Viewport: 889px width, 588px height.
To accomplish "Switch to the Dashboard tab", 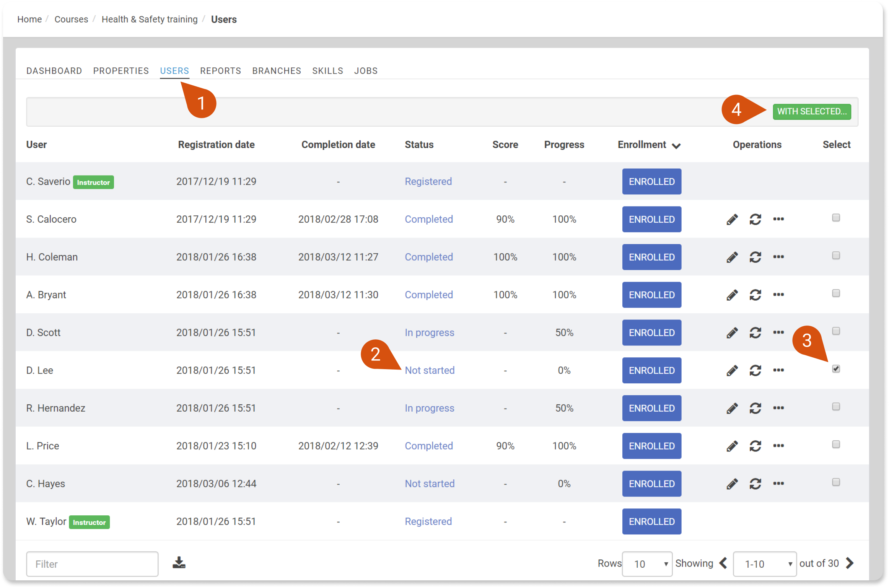I will (x=54, y=71).
